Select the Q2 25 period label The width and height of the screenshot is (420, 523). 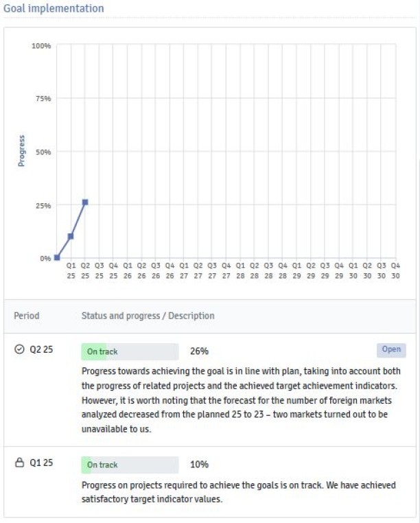tap(41, 350)
